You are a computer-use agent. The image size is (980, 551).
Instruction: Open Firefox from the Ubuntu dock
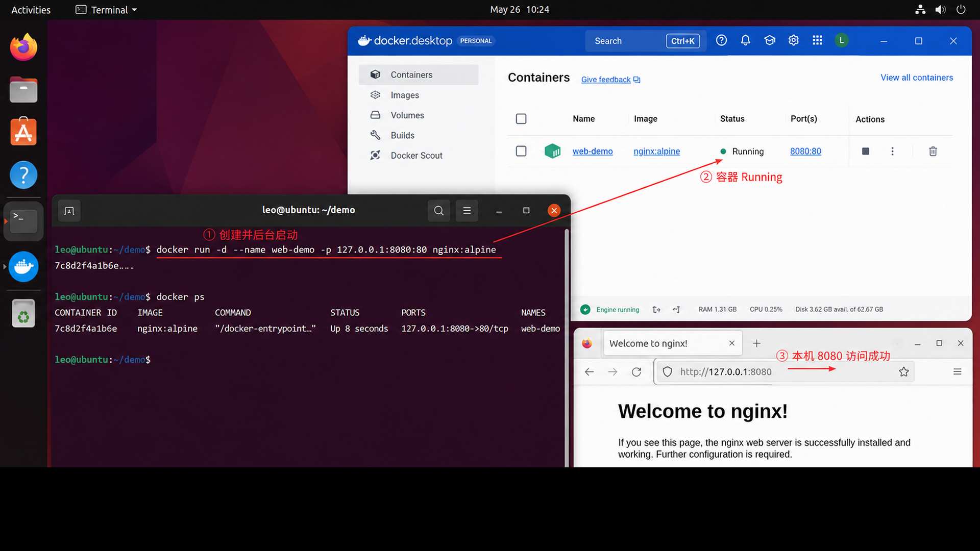pos(23,47)
